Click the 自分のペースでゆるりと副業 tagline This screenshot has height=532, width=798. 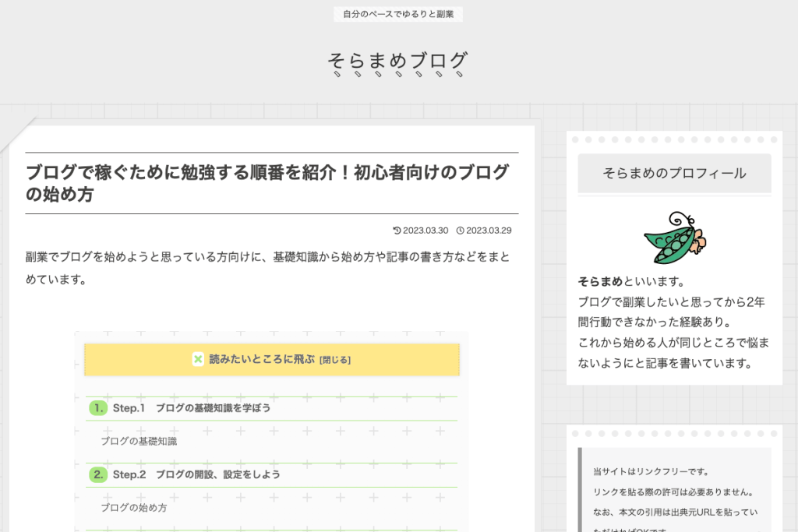(398, 14)
